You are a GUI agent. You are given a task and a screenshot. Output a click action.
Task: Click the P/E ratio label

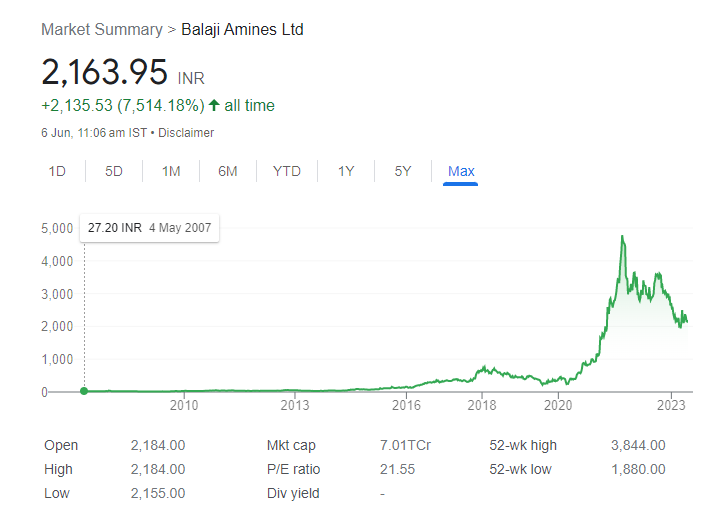pyautogui.click(x=291, y=469)
